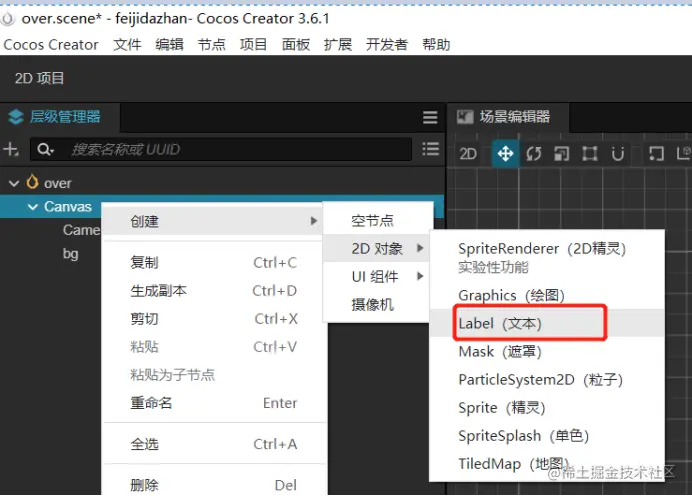The image size is (692, 496).
Task: Open the 帮助 menu
Action: (x=436, y=45)
